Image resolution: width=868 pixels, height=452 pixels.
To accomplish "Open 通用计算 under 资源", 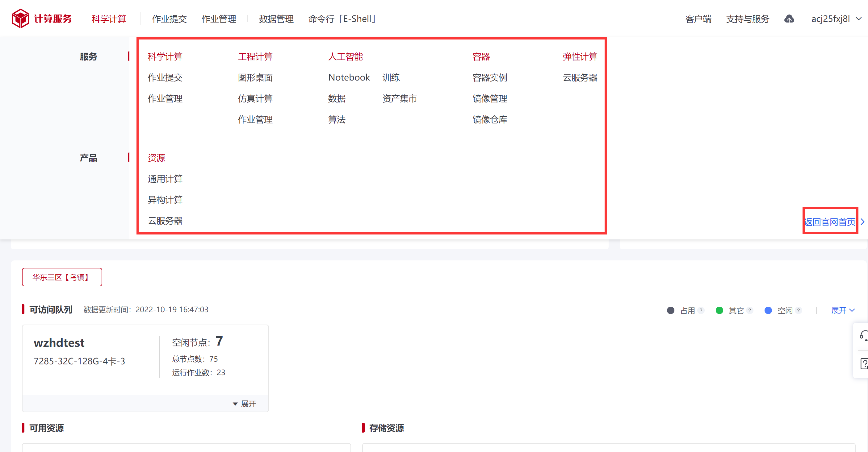I will (165, 178).
